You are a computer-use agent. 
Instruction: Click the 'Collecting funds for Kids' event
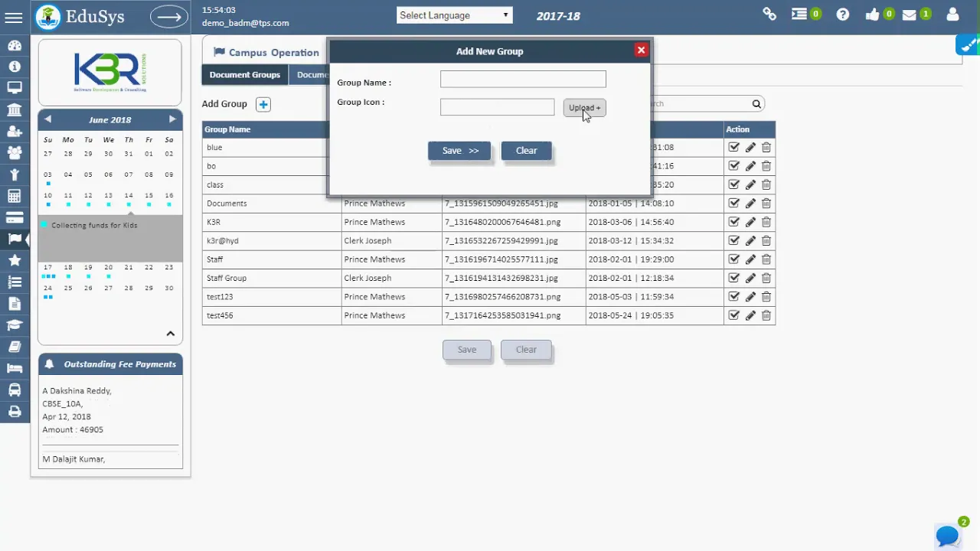pyautogui.click(x=95, y=225)
